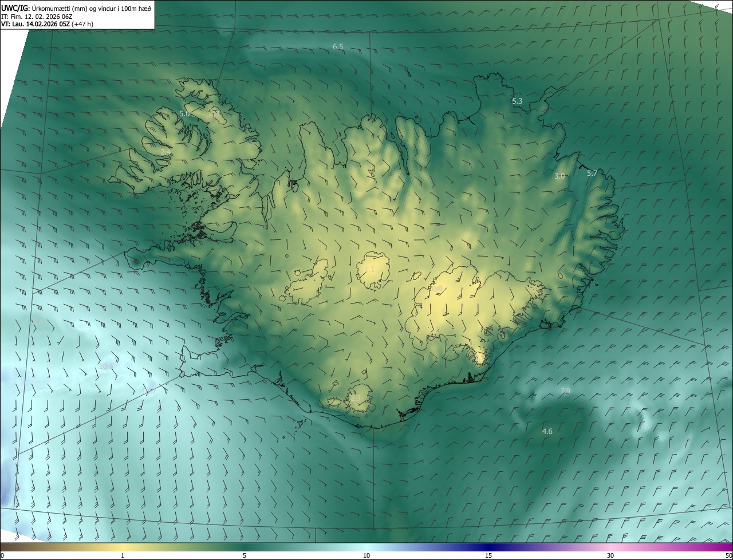Click the 6.5 value label north of Iceland
Viewport: 733px width, 560px height.
[338, 46]
